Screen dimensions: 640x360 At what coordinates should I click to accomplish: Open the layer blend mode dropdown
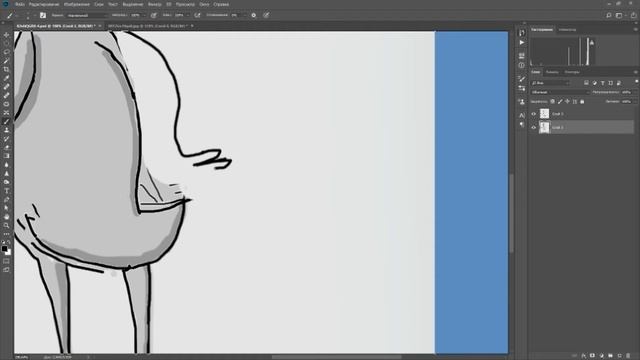[x=560, y=92]
